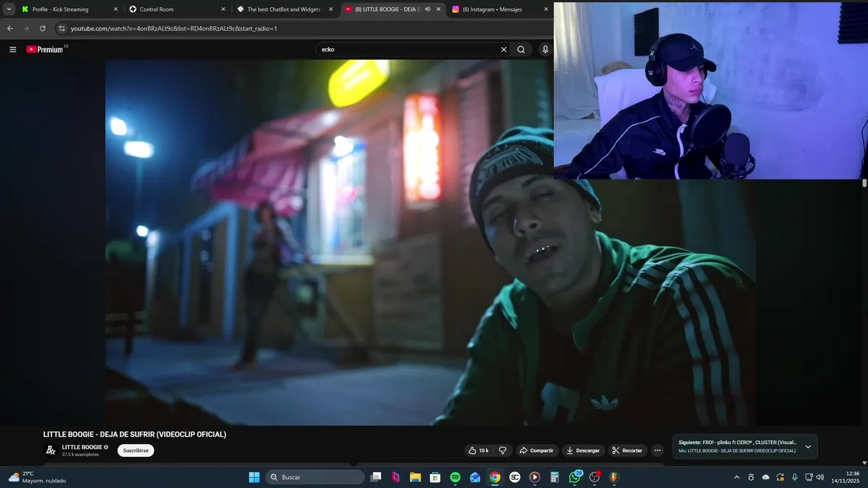Screen dimensions: 868x488
Task: Click the like button with 10 k
Action: coord(478,450)
